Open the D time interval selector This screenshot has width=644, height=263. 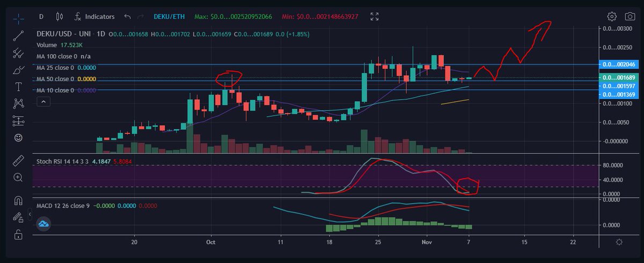click(41, 17)
